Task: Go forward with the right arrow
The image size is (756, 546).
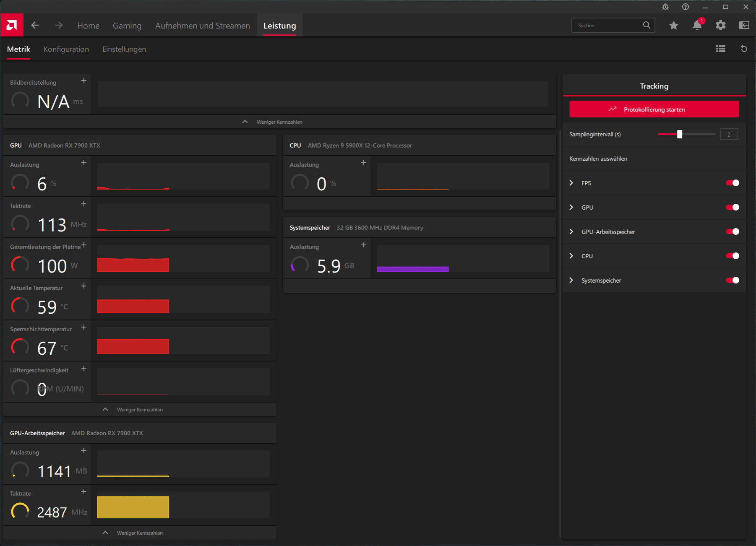Action: click(x=59, y=26)
